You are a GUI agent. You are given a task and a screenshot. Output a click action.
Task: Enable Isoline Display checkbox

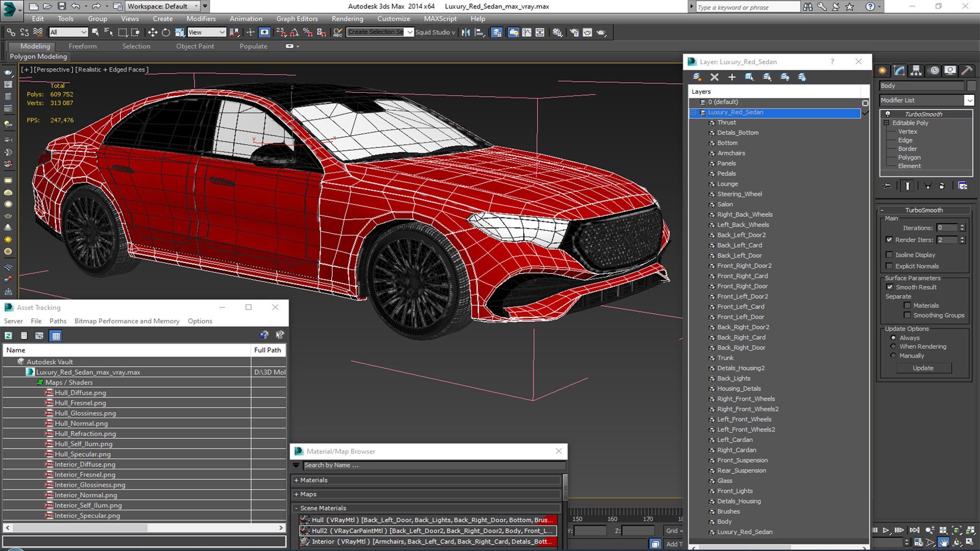(x=889, y=255)
